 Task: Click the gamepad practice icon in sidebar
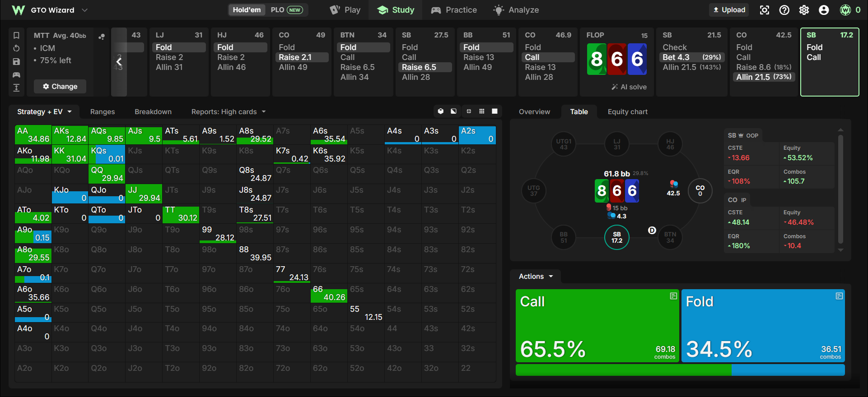(x=16, y=74)
